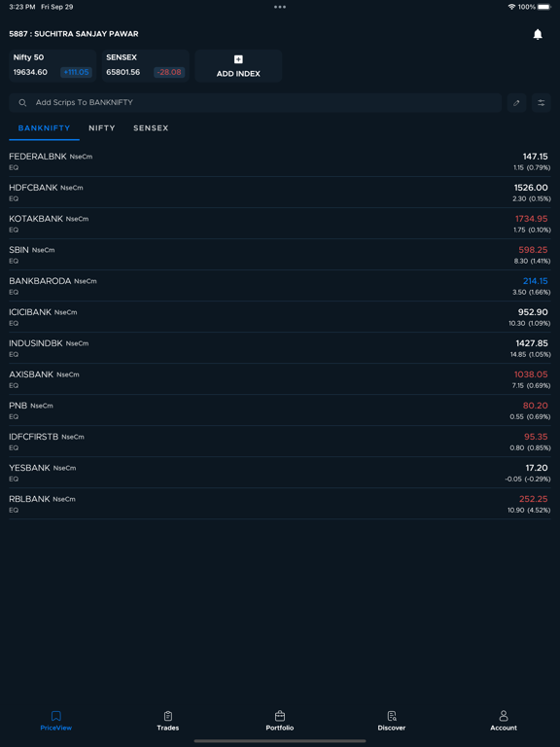Tap the 598.25 price value
560x747 pixels.
coord(534,250)
